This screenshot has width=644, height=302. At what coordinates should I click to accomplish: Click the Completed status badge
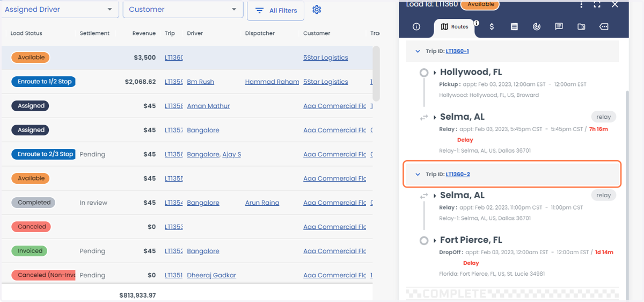click(34, 203)
